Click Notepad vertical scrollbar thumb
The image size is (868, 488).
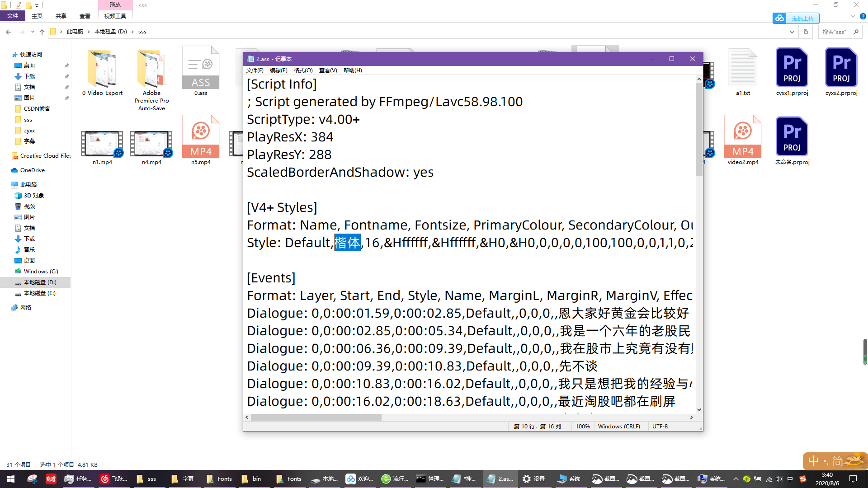[x=699, y=129]
